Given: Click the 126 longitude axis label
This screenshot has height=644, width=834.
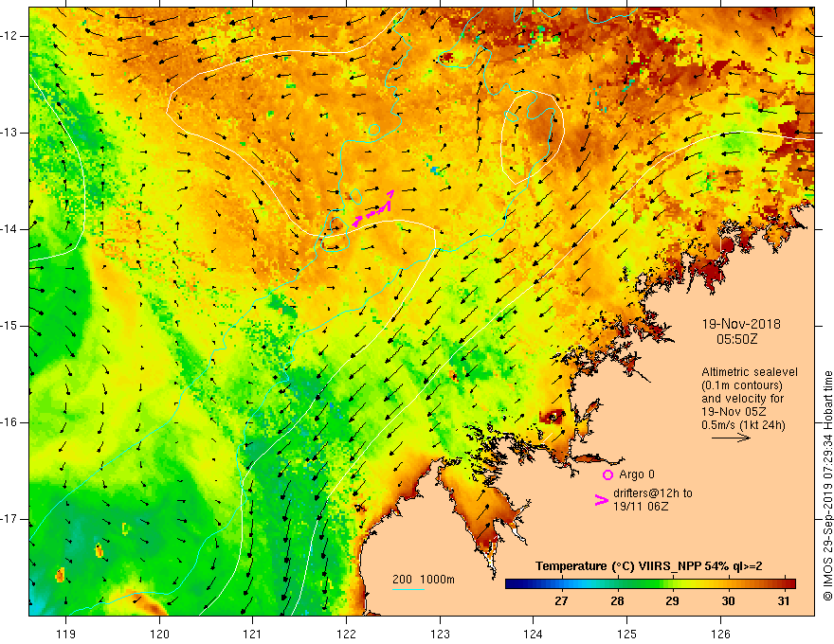Looking at the screenshot, I should pos(720,634).
